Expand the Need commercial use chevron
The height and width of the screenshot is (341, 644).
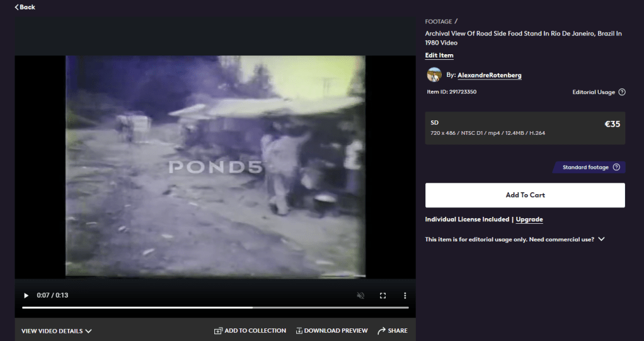(601, 240)
